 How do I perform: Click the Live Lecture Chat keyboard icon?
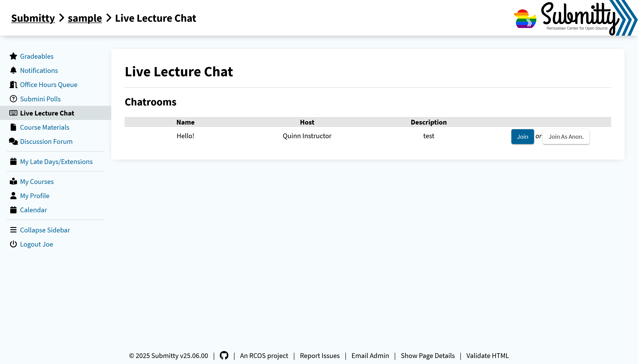pos(13,113)
